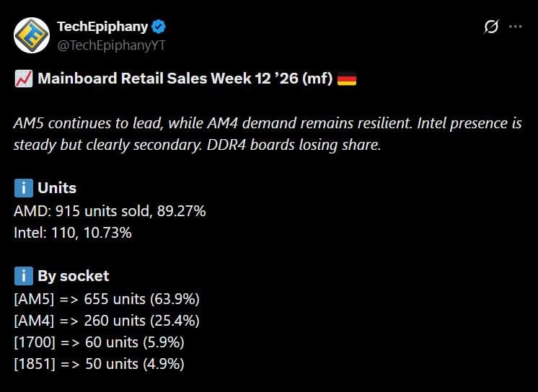
Task: Open the three-dot More options menu
Action: click(515, 27)
